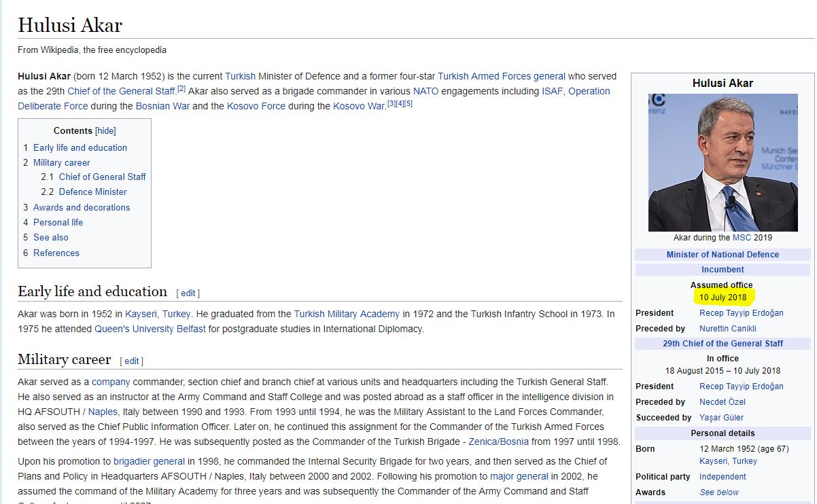Click the highlighted date 10 July 2018
Viewport: 817px width, 504px height.
(x=723, y=298)
